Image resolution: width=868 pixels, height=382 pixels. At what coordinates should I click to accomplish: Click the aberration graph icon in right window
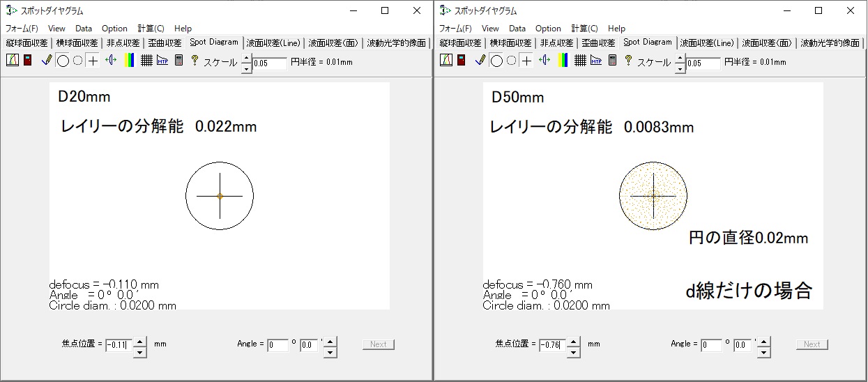[446, 60]
